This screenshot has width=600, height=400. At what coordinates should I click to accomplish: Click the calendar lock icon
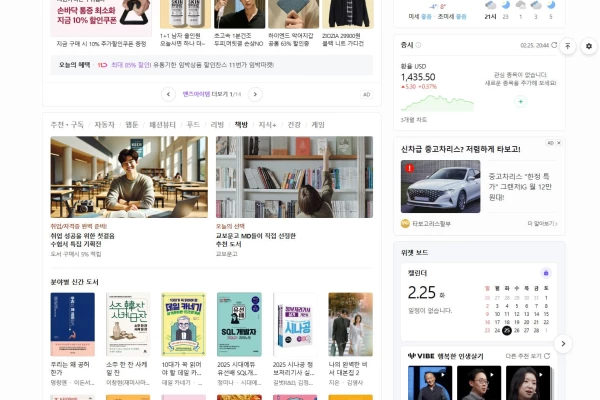[546, 273]
